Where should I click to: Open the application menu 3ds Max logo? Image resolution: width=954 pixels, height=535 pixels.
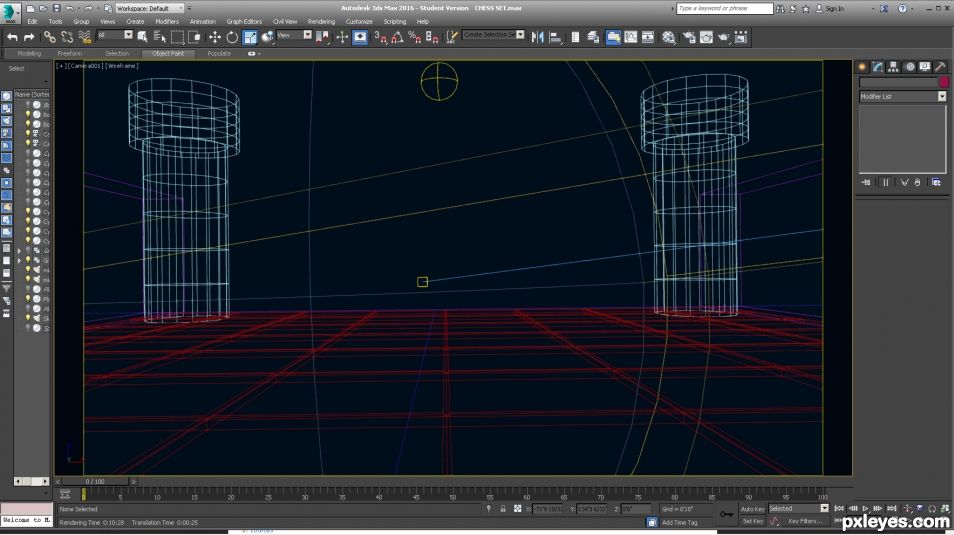click(x=10, y=12)
